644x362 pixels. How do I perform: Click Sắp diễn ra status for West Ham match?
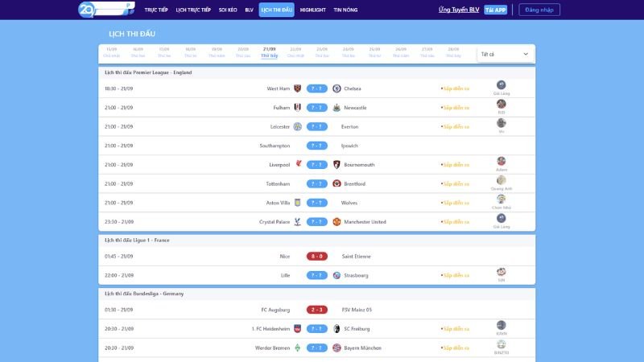point(455,88)
